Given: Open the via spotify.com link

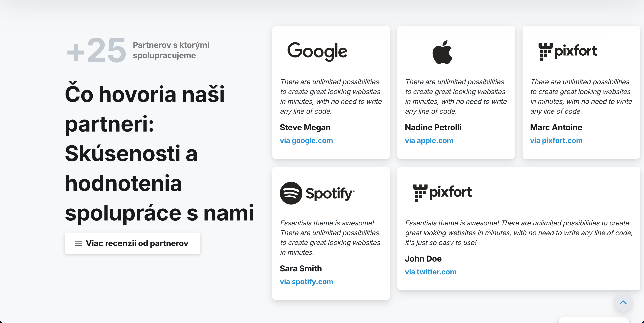Looking at the screenshot, I should point(307,282).
